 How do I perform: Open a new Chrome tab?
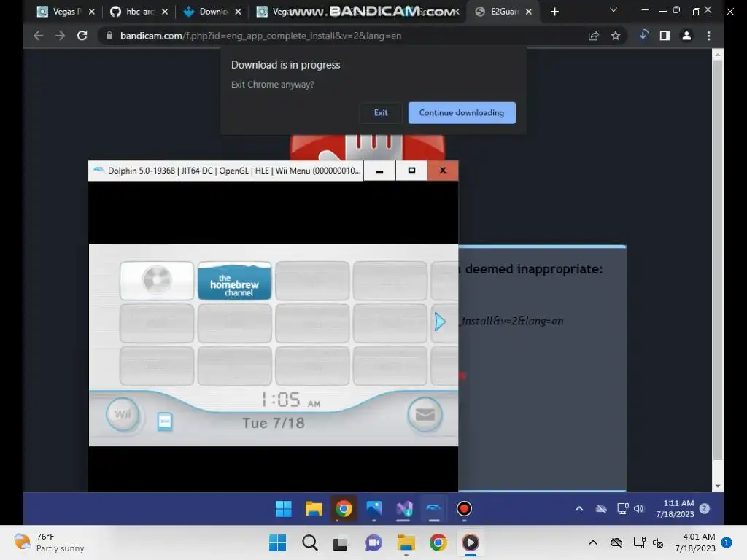[554, 12]
